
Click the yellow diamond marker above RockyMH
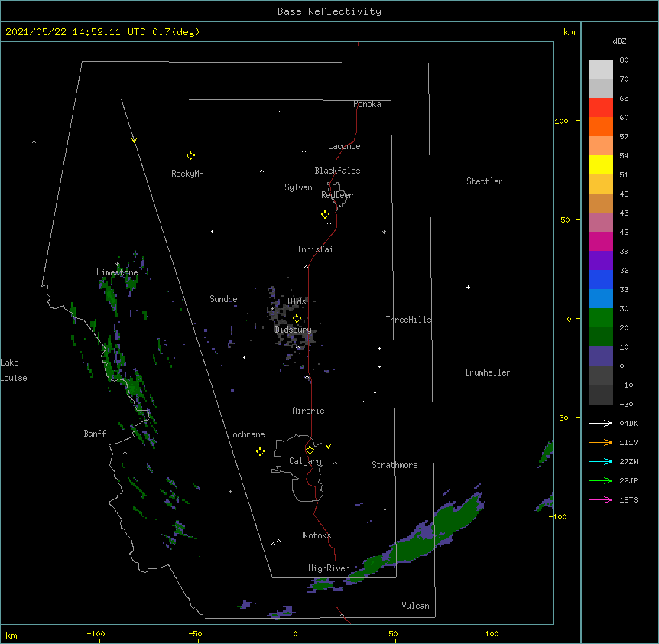pos(190,156)
